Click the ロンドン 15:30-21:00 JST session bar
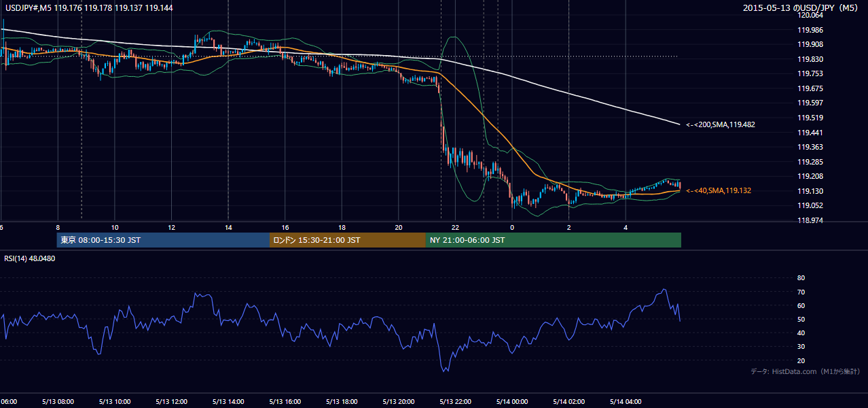Image resolution: width=868 pixels, height=408 pixels. (x=348, y=240)
